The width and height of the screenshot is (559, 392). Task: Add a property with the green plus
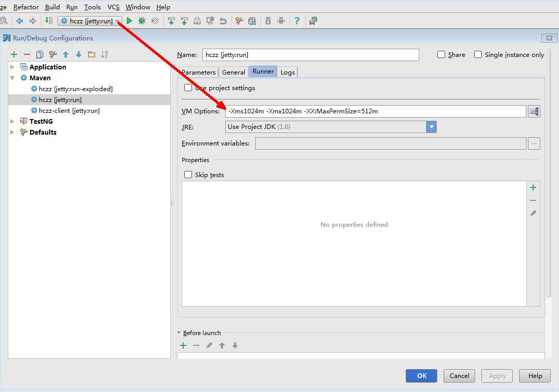pyautogui.click(x=533, y=187)
